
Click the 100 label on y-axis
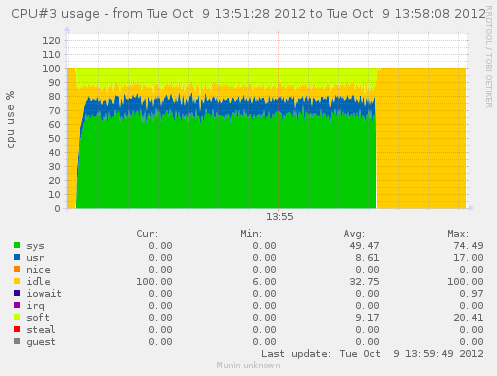pyautogui.click(x=51, y=69)
